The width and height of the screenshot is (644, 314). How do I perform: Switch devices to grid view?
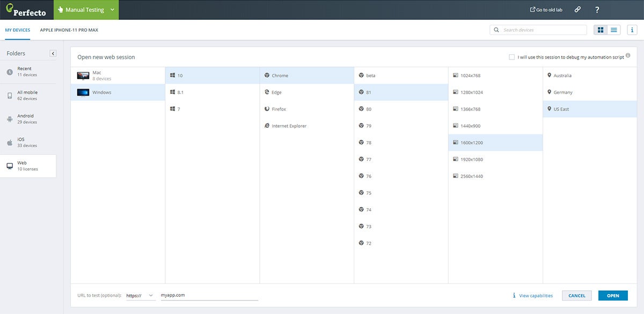[600, 30]
